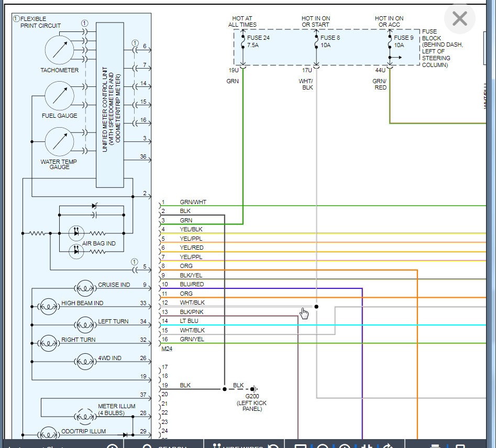
Task: Click the reset arrow icon beside Hide Wires
Action: 273,446
